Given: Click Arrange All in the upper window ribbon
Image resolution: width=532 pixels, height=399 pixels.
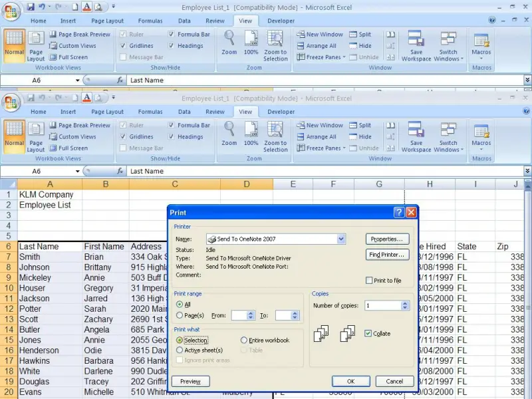Looking at the screenshot, I should coord(317,46).
